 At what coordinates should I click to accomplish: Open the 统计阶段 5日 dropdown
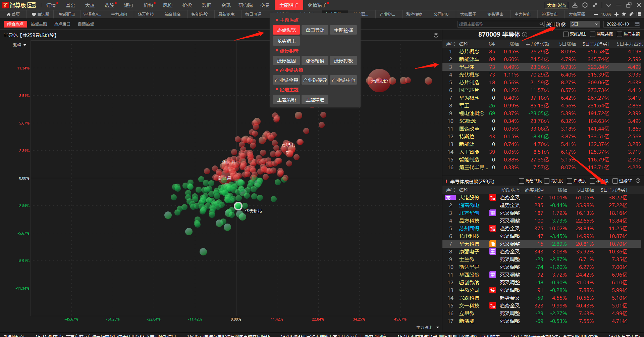pyautogui.click(x=585, y=24)
